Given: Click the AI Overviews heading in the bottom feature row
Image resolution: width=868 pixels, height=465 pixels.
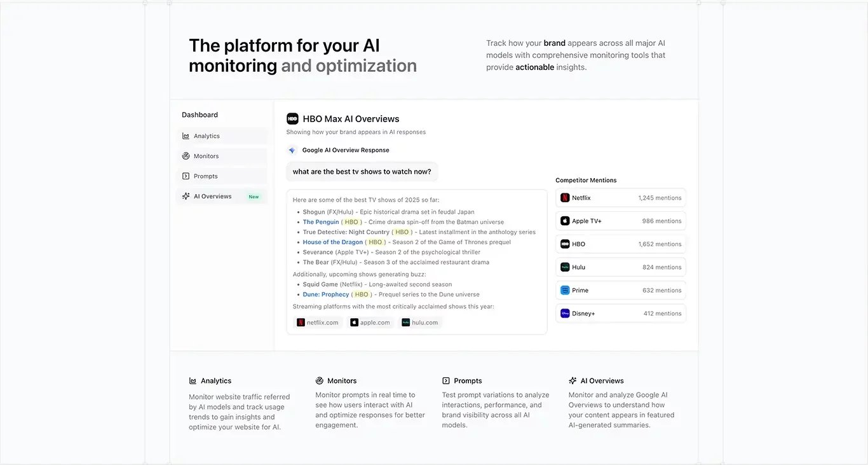Looking at the screenshot, I should point(602,381).
